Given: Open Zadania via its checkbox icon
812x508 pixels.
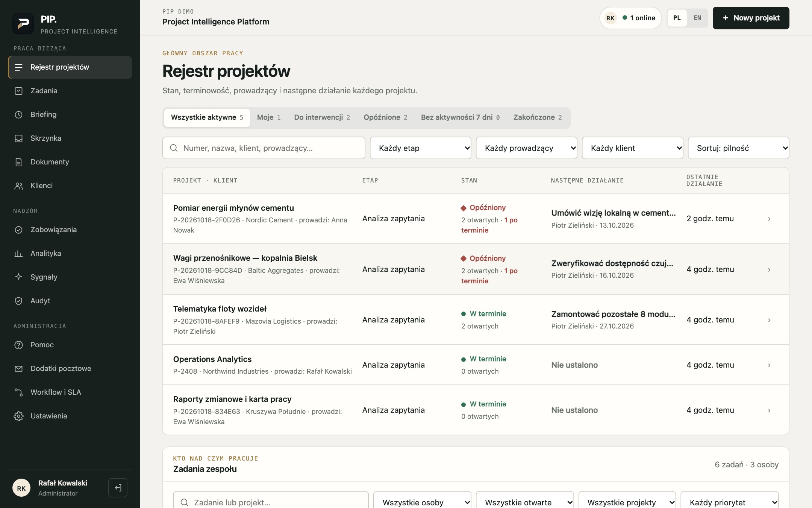Looking at the screenshot, I should coord(18,91).
